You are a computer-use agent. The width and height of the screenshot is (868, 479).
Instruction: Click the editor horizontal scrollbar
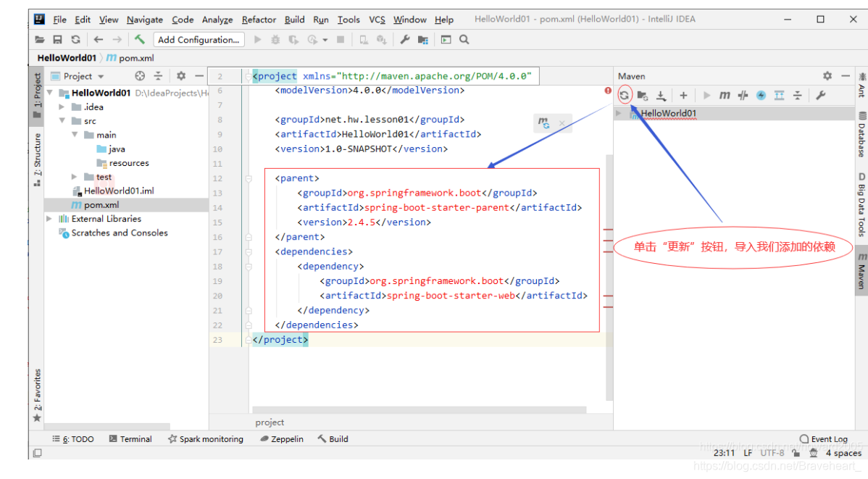419,409
